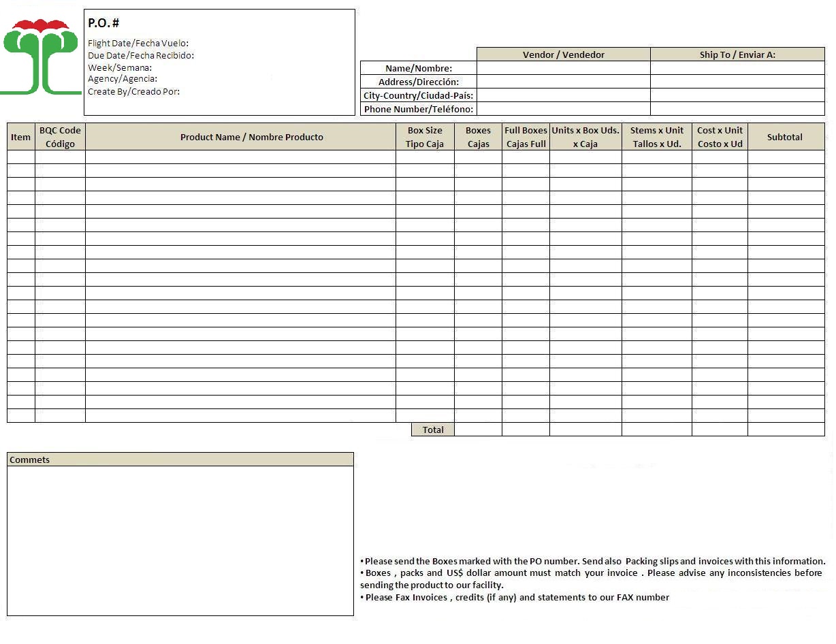Click the green and red tree logo
836x644 pixels.
point(40,57)
